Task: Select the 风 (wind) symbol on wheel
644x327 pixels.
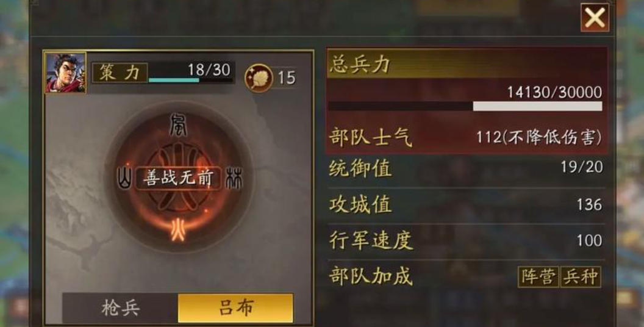Action: [178, 126]
